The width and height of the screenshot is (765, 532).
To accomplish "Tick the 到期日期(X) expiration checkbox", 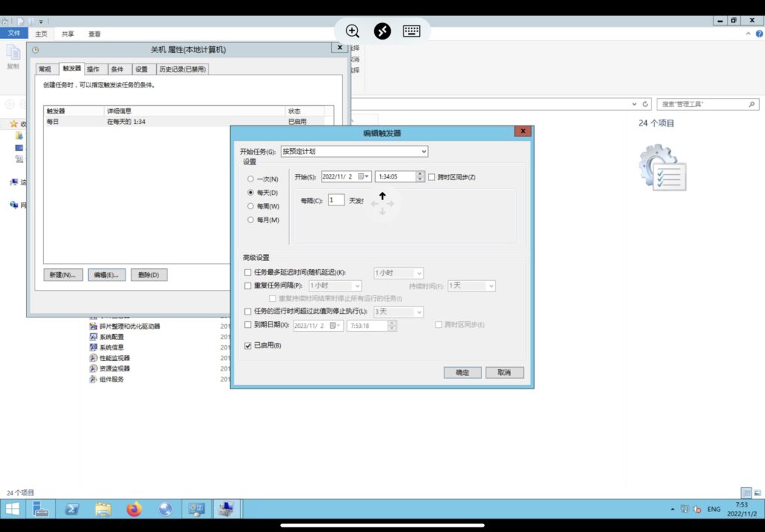I will pyautogui.click(x=249, y=325).
